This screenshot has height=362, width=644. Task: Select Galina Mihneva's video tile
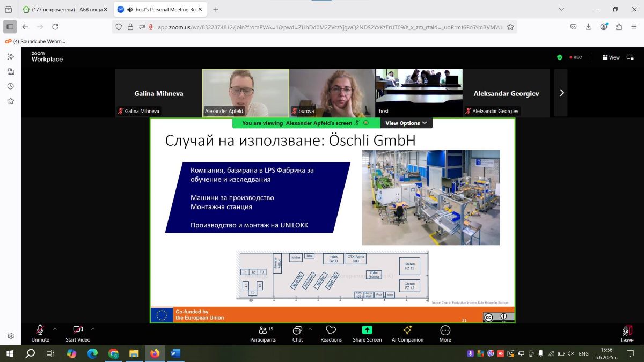coord(158,93)
